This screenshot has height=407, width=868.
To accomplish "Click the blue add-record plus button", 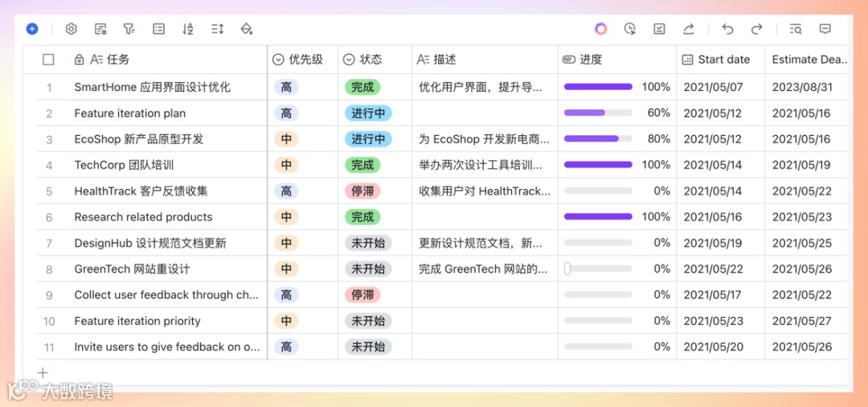I will tap(32, 29).
